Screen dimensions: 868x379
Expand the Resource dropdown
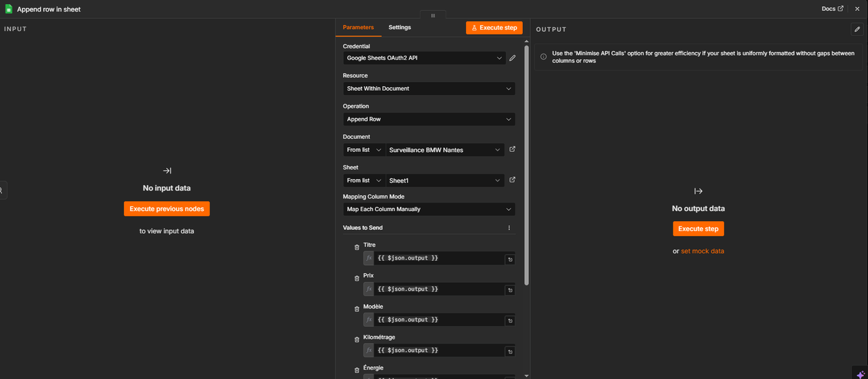(429, 89)
